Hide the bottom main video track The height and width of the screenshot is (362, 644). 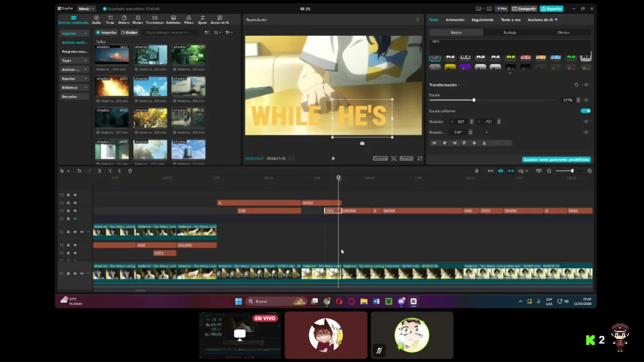pyautogui.click(x=75, y=274)
